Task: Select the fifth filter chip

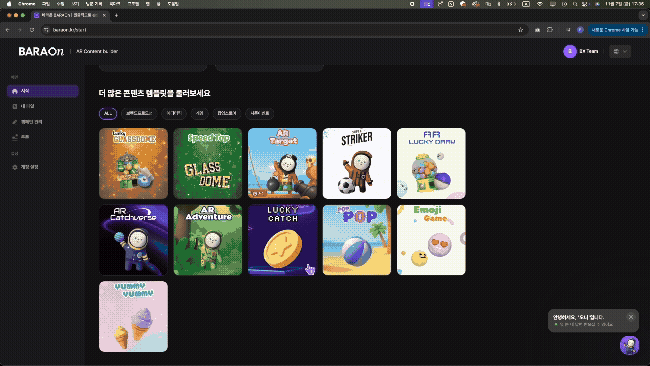Action: click(x=227, y=113)
